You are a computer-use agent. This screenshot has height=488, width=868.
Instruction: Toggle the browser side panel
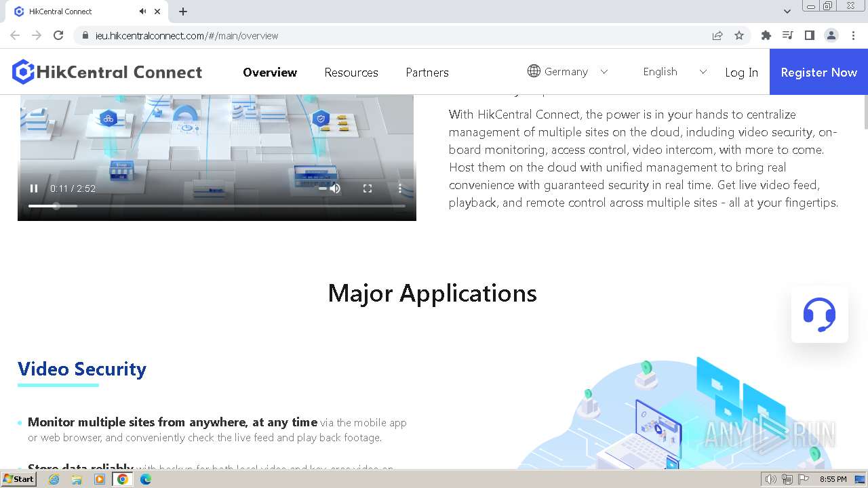(809, 35)
